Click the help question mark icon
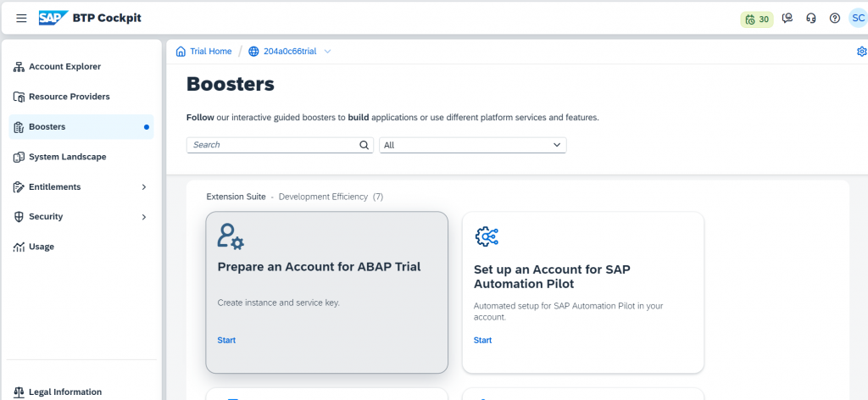Screen dimensions: 868x400 click(835, 19)
